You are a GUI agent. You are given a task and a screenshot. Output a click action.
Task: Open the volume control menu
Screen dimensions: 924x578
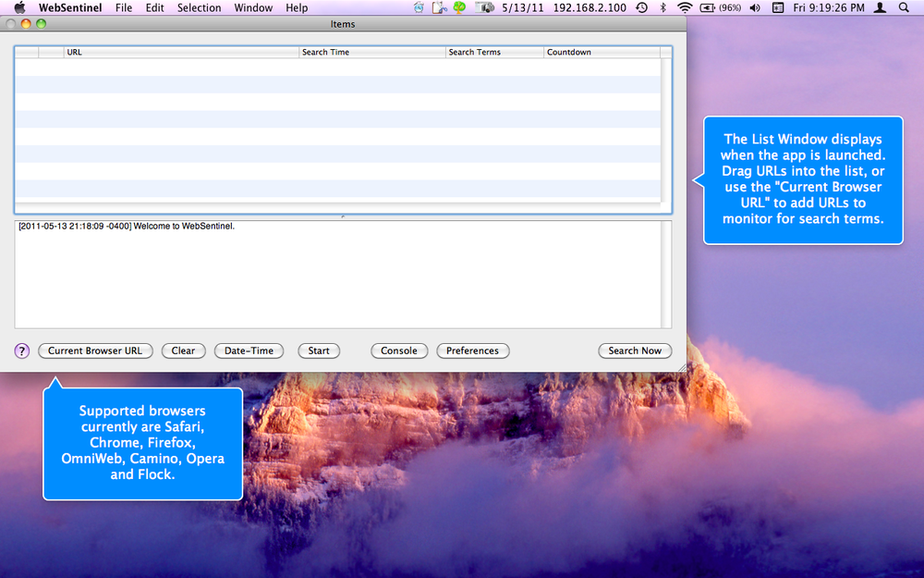755,7
